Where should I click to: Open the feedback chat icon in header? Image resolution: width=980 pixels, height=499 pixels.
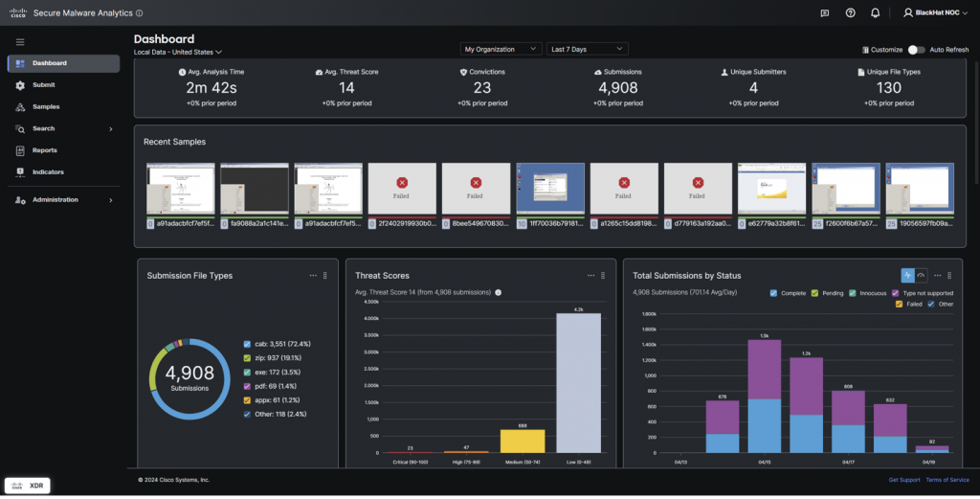click(825, 13)
